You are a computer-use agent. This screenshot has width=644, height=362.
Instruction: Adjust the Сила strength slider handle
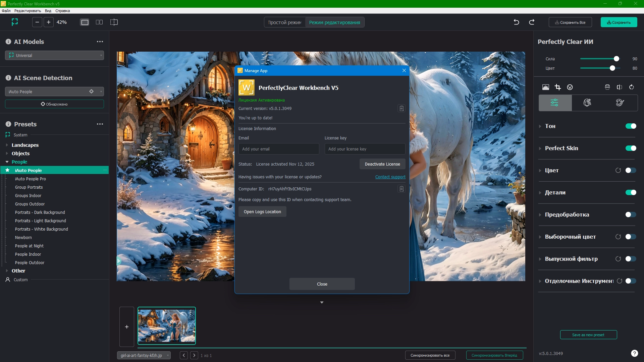[616, 59]
